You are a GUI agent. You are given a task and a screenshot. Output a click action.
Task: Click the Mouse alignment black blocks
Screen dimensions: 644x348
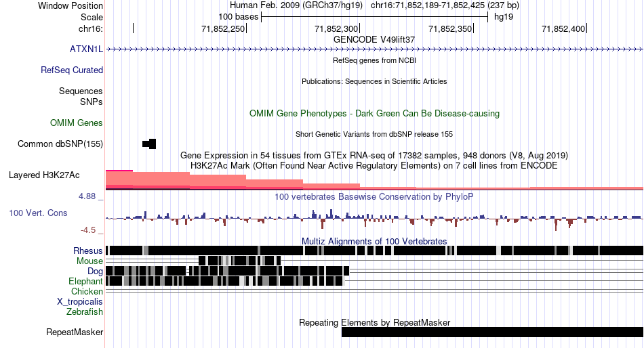coord(239,261)
